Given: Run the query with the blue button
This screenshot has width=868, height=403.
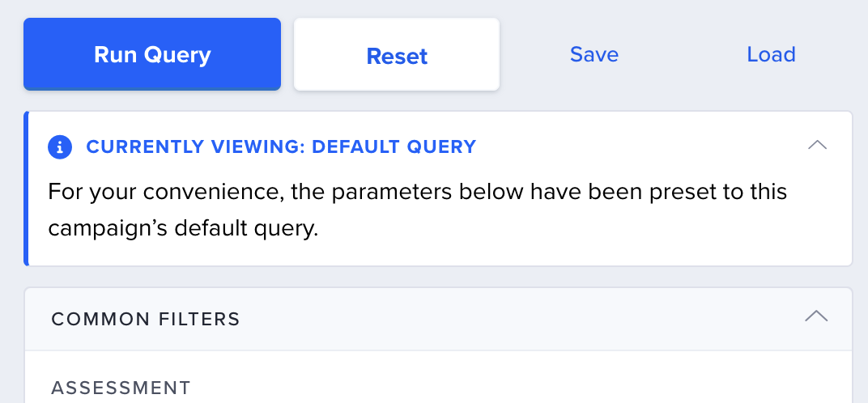Looking at the screenshot, I should pos(152,54).
